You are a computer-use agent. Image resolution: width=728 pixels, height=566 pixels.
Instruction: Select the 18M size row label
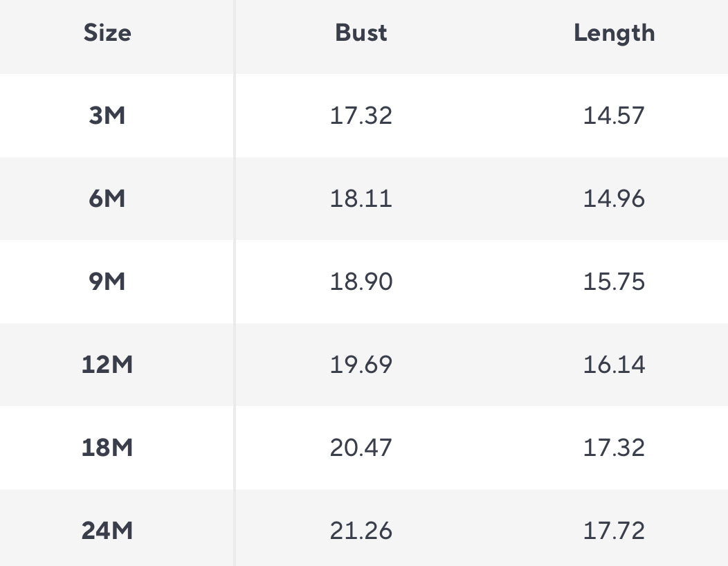tap(107, 448)
